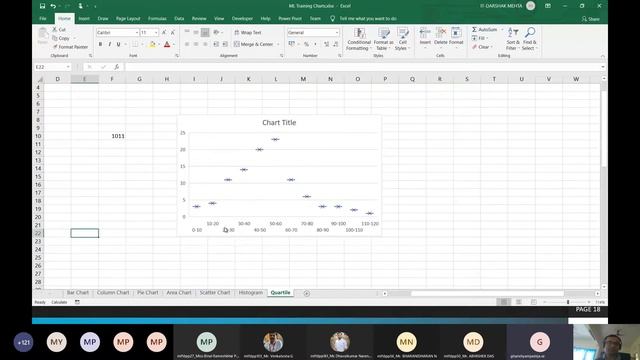The height and width of the screenshot is (360, 640).
Task: Open the Merge & Center dropdown arrow
Action: (x=278, y=44)
